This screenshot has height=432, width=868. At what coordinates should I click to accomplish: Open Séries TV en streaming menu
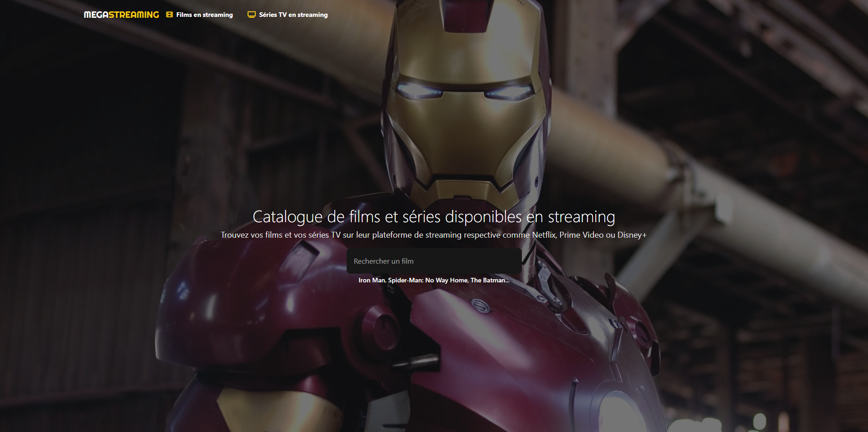(x=293, y=15)
